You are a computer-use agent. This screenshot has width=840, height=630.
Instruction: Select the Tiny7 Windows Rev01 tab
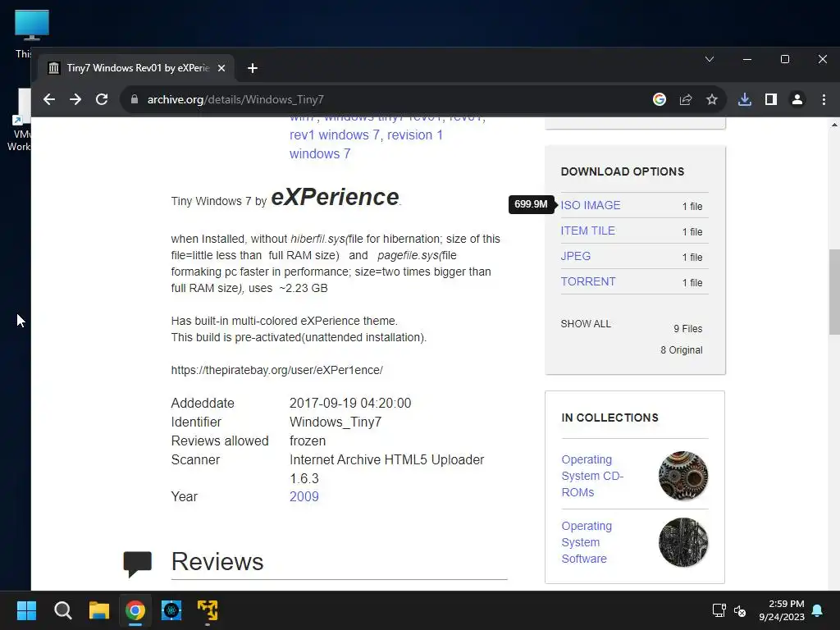coord(136,68)
